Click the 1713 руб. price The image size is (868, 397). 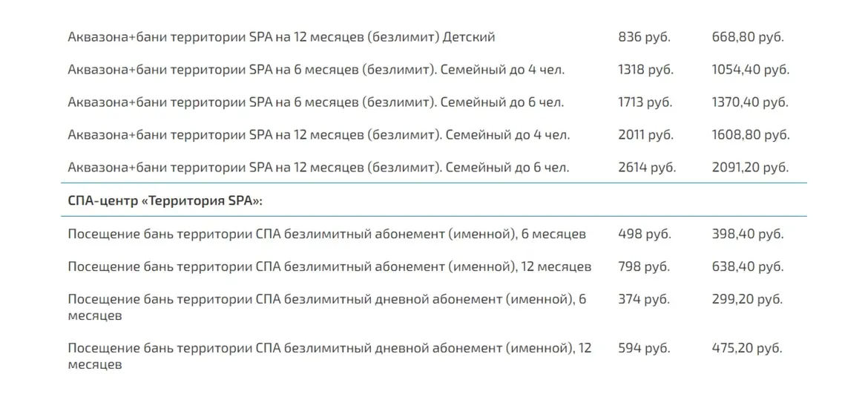click(645, 102)
